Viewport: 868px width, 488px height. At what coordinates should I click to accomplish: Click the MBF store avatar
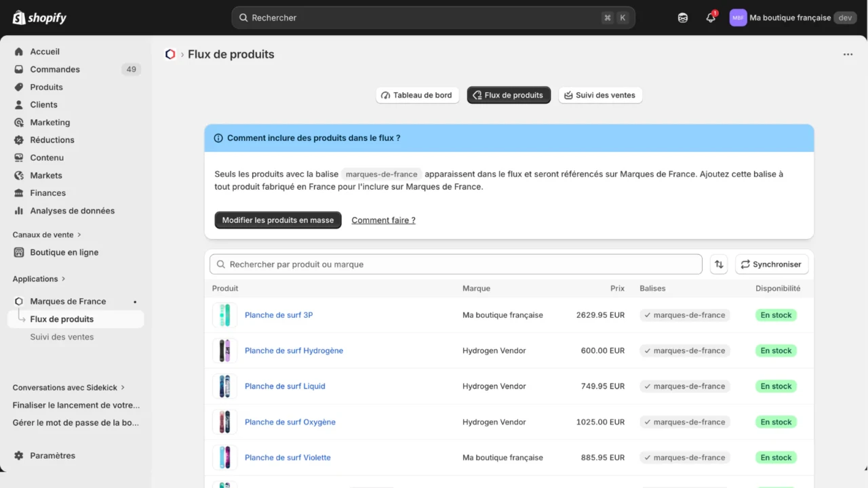click(738, 18)
